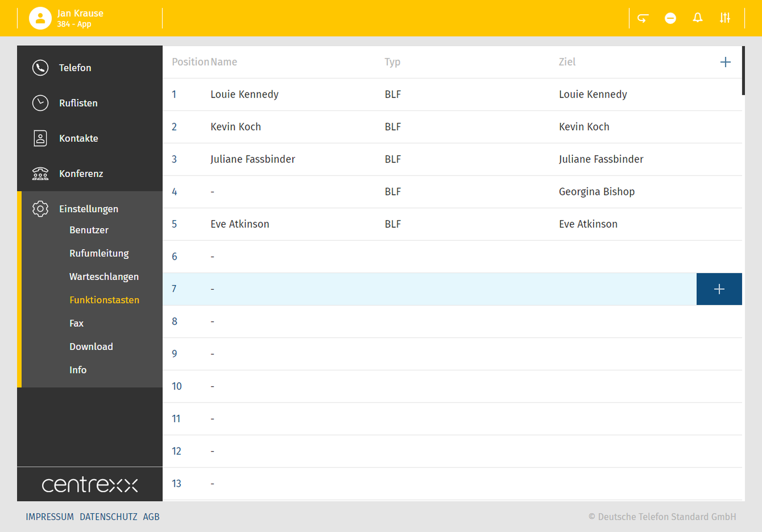The height and width of the screenshot is (532, 762).
Task: Click the IMPRESSUM footer link
Action: pos(50,517)
